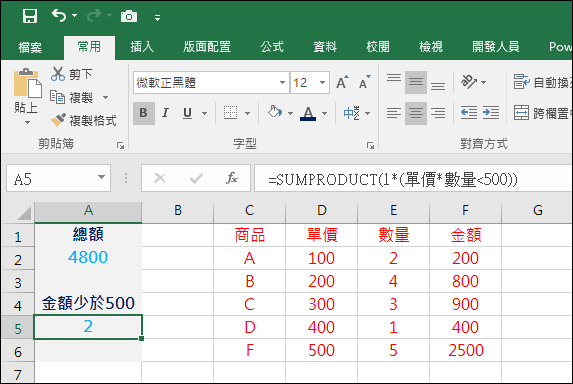Click the 剪下 cut button
This screenshot has width=573, height=384.
pyautogui.click(x=72, y=74)
